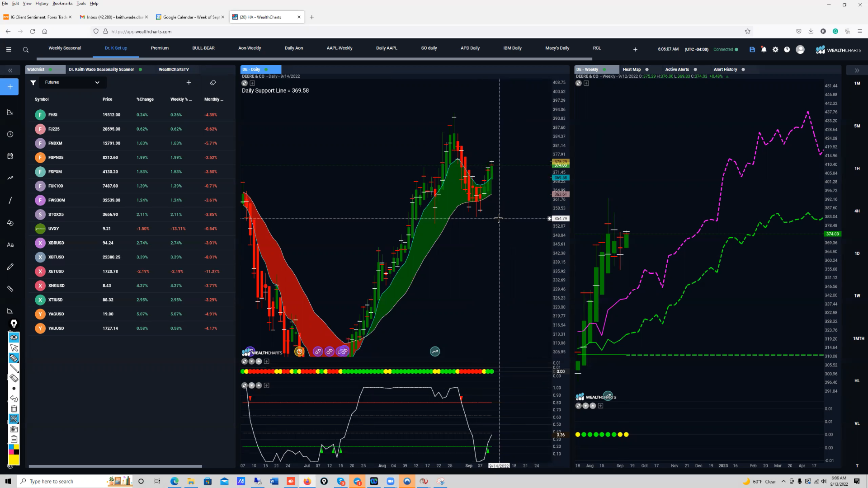Select the 1D timeframe button
Image resolution: width=868 pixels, height=488 pixels.
857,253
